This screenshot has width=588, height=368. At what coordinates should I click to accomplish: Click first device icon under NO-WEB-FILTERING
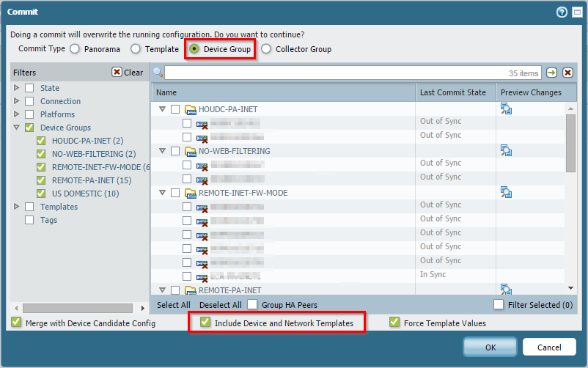click(202, 166)
